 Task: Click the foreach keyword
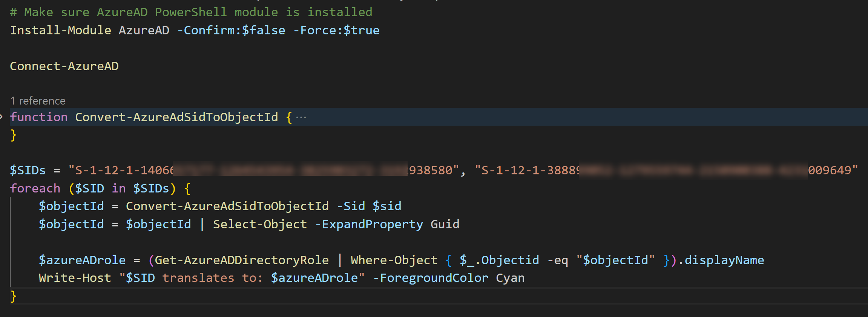(x=35, y=188)
